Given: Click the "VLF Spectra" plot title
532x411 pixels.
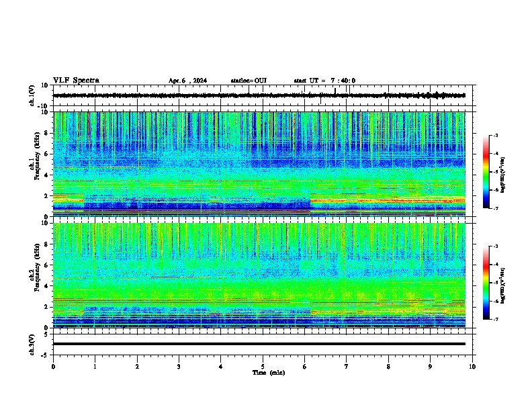Looking at the screenshot, I should click(76, 81).
